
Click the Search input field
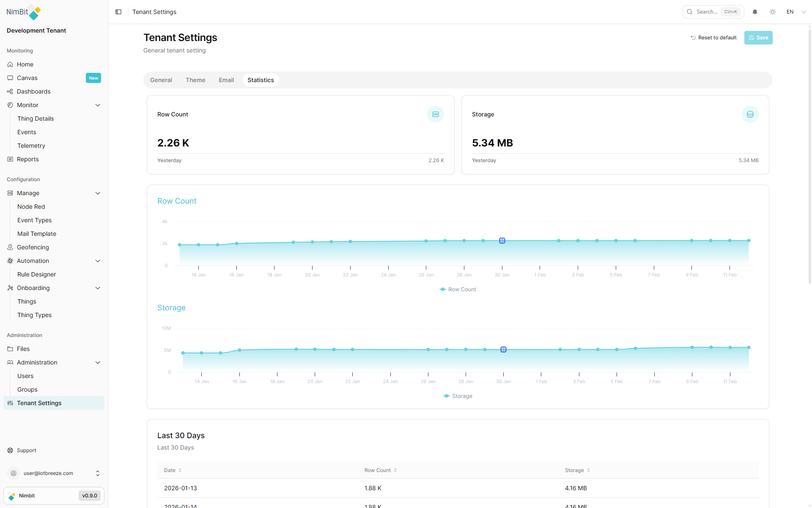707,12
